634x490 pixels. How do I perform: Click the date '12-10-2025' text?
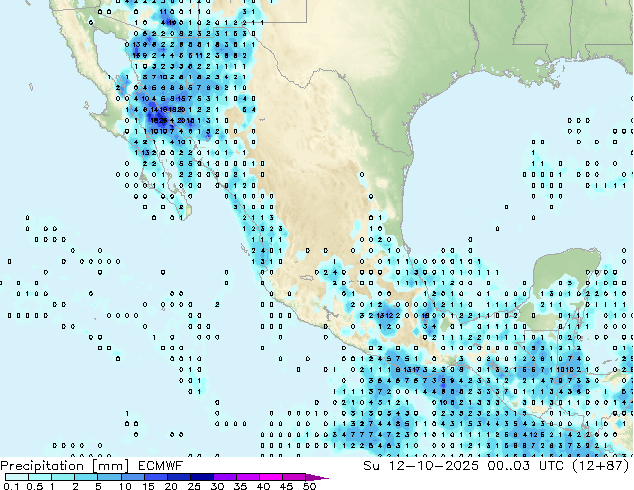click(x=433, y=466)
